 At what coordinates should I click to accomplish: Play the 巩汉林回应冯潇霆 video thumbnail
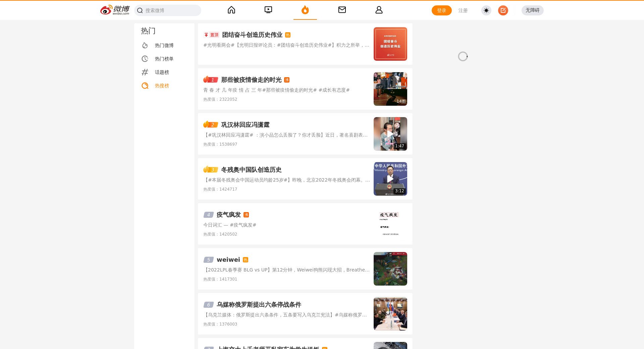tap(390, 134)
